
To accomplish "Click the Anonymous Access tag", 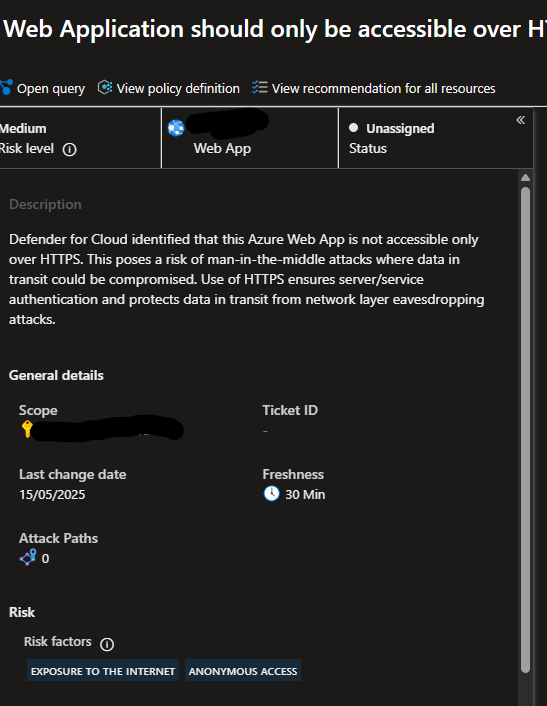I will pyautogui.click(x=243, y=670).
